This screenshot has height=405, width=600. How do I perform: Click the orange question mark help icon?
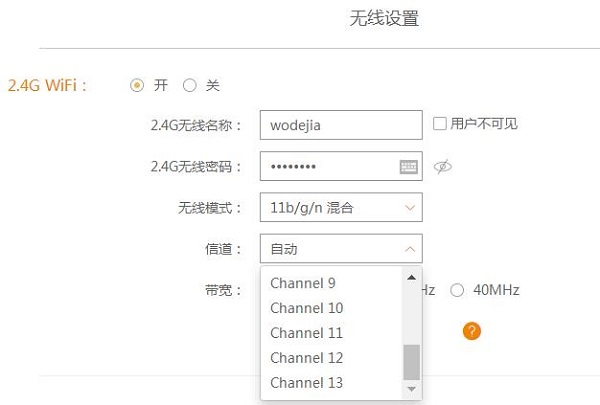pyautogui.click(x=472, y=331)
